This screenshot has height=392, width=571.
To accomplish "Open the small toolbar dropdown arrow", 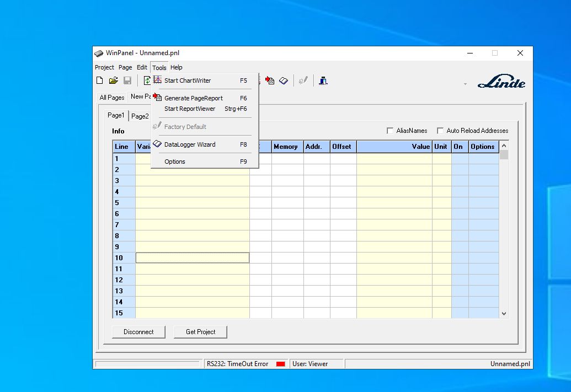I will point(465,84).
